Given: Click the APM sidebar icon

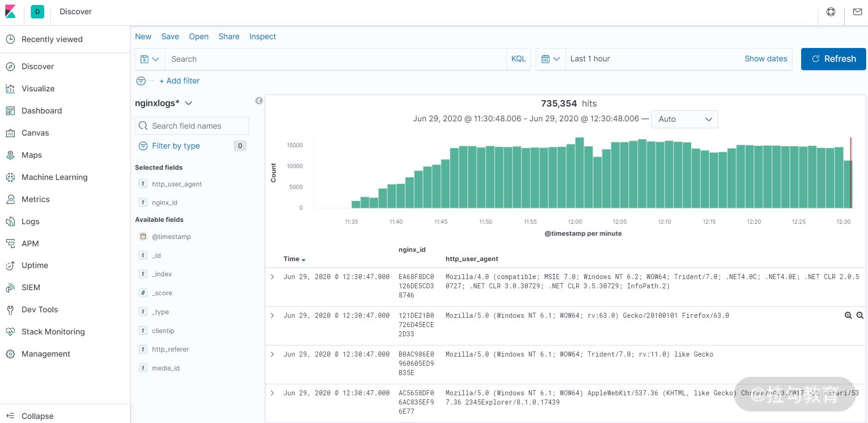Looking at the screenshot, I should 11,244.
